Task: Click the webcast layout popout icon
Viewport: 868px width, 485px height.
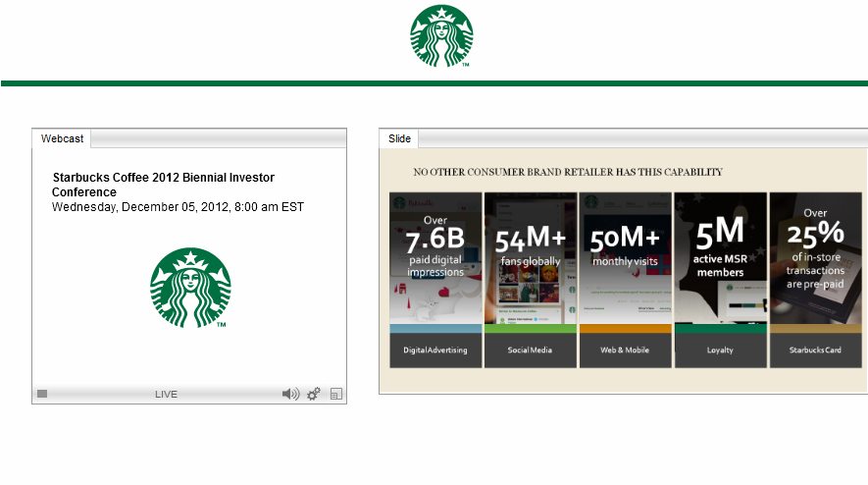Action: 336,394
